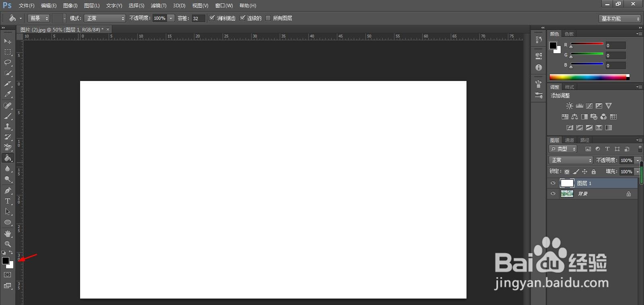The height and width of the screenshot is (305, 644).
Task: Toggle lock image pixels
Action: (x=576, y=172)
